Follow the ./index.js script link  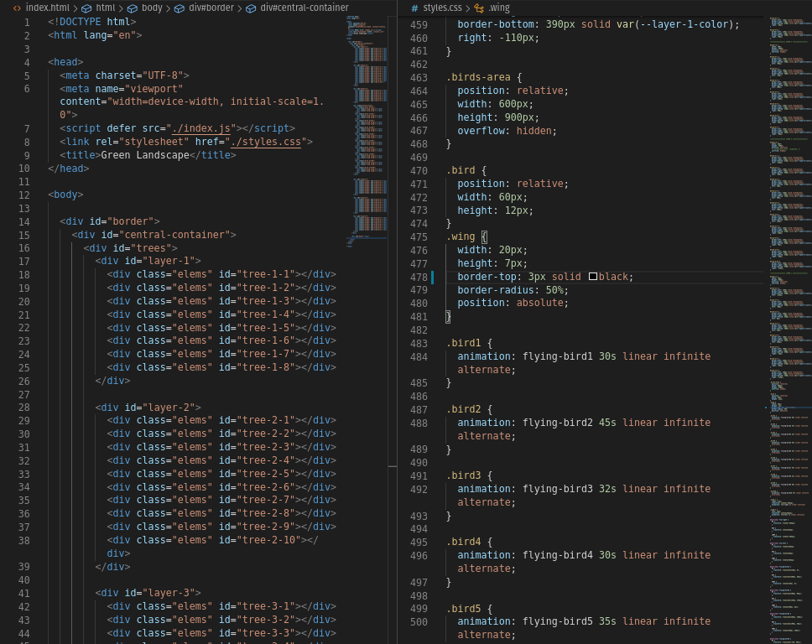pyautogui.click(x=201, y=128)
